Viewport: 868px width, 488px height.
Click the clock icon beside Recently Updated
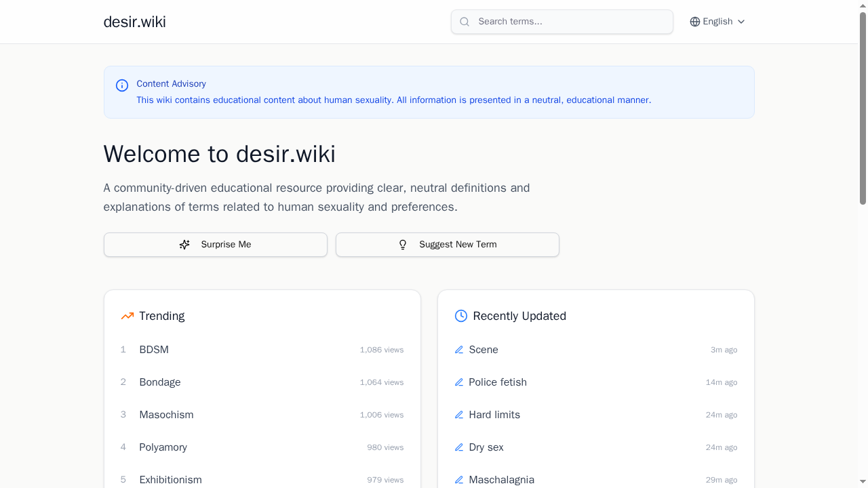pos(460,316)
